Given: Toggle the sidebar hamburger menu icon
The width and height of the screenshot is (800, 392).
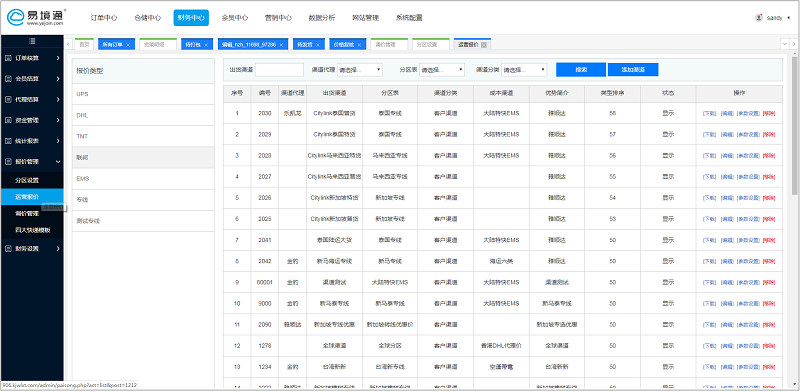Looking at the screenshot, I should (x=32, y=41).
